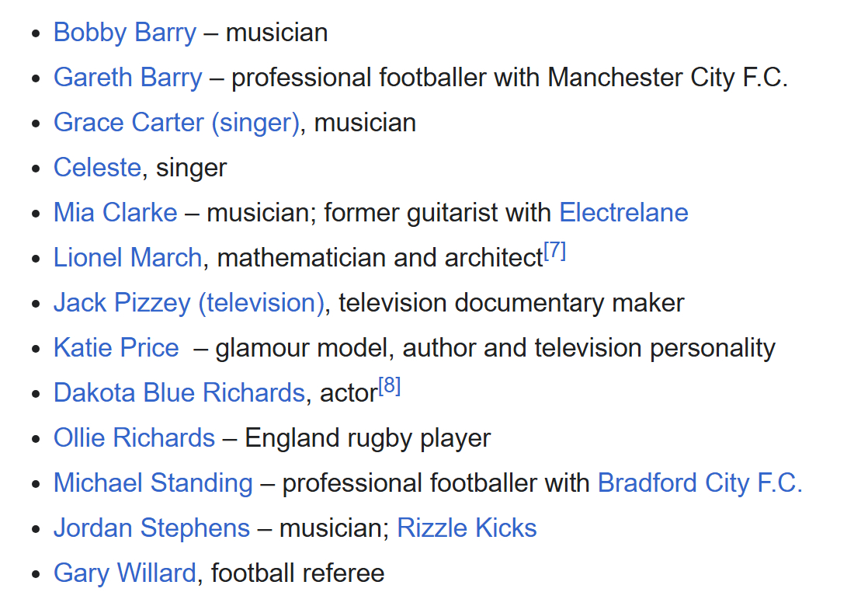Click the text 'football referee'

pyautogui.click(x=297, y=573)
